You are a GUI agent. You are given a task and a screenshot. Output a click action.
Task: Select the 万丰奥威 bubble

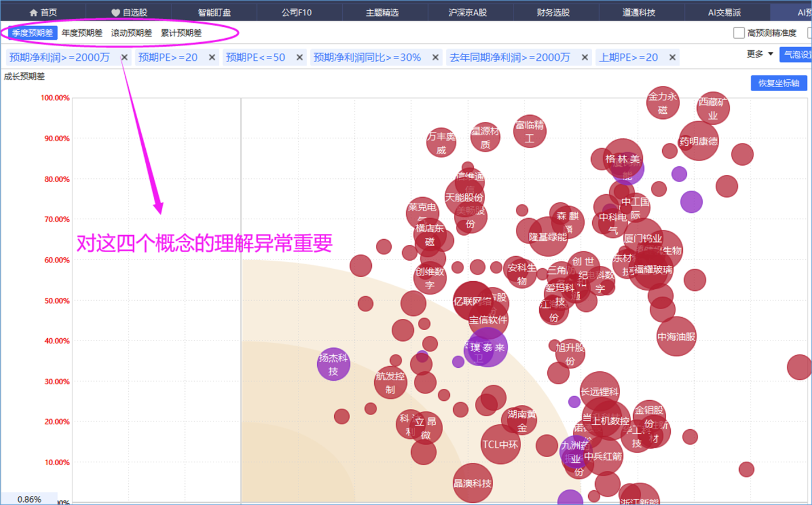tap(441, 143)
